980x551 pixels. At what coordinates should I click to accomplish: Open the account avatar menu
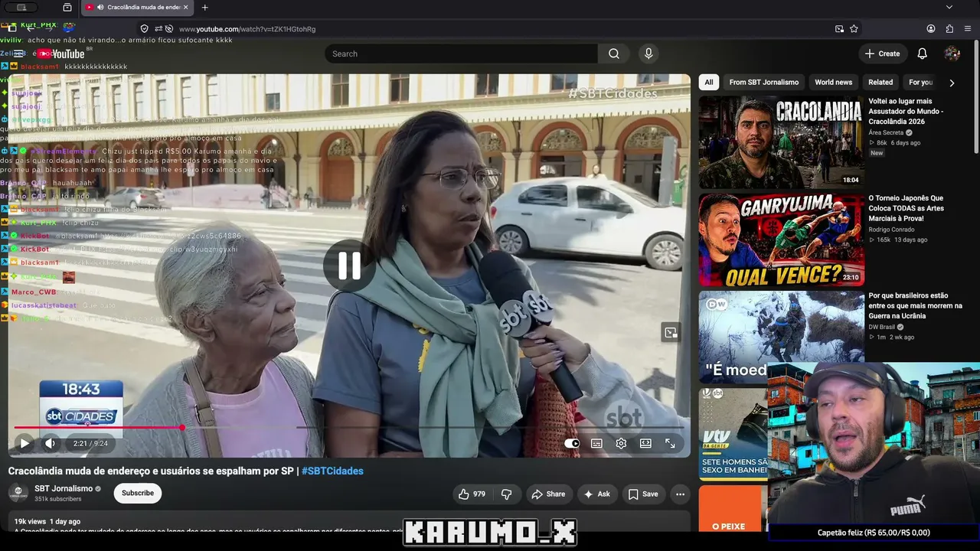pos(952,54)
